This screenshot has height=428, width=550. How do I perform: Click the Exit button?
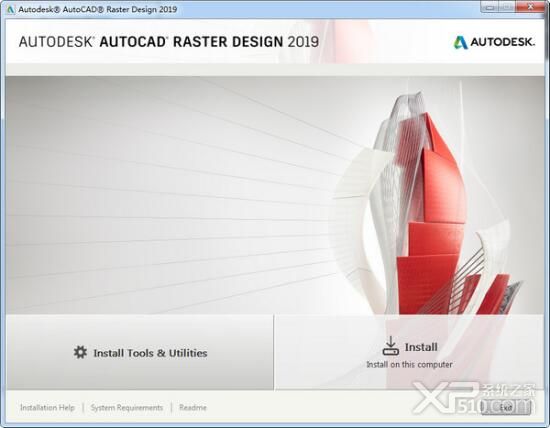[x=505, y=407]
